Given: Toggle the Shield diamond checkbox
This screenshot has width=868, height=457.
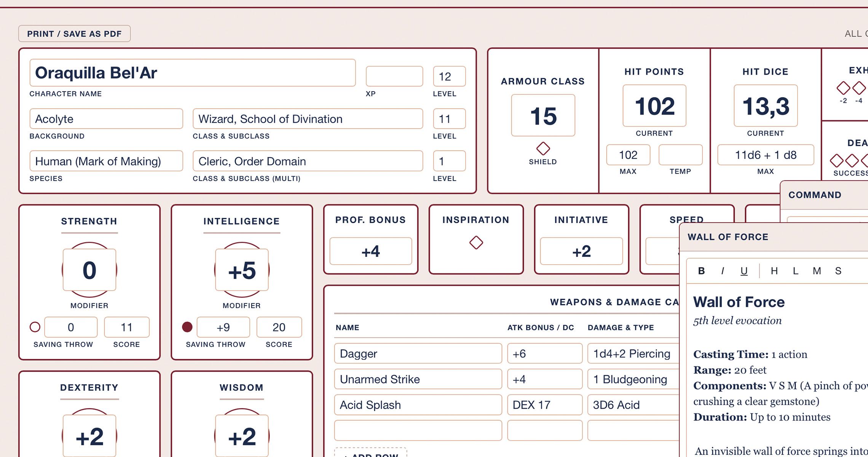Looking at the screenshot, I should (543, 149).
